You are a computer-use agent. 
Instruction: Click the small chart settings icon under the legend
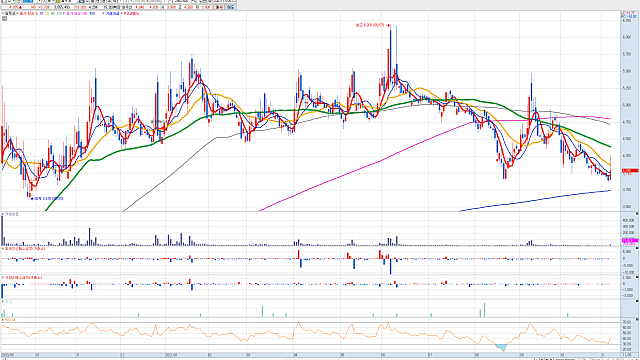click(4, 18)
